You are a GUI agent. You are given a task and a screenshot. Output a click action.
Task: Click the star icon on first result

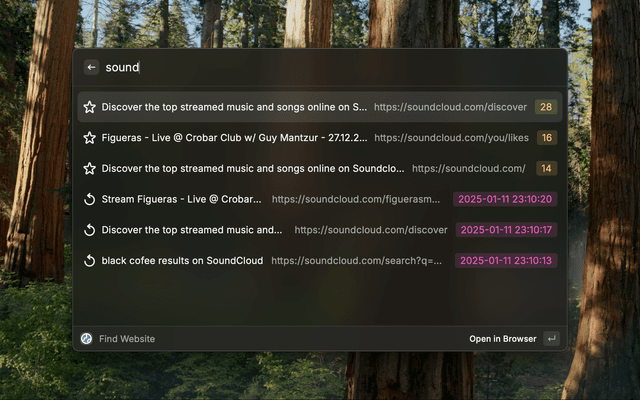[89, 107]
